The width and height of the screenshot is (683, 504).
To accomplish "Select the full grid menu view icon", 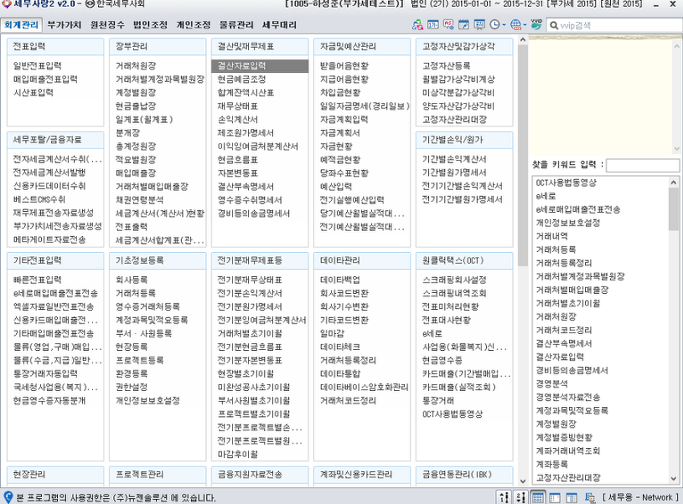I will pyautogui.click(x=538, y=497).
